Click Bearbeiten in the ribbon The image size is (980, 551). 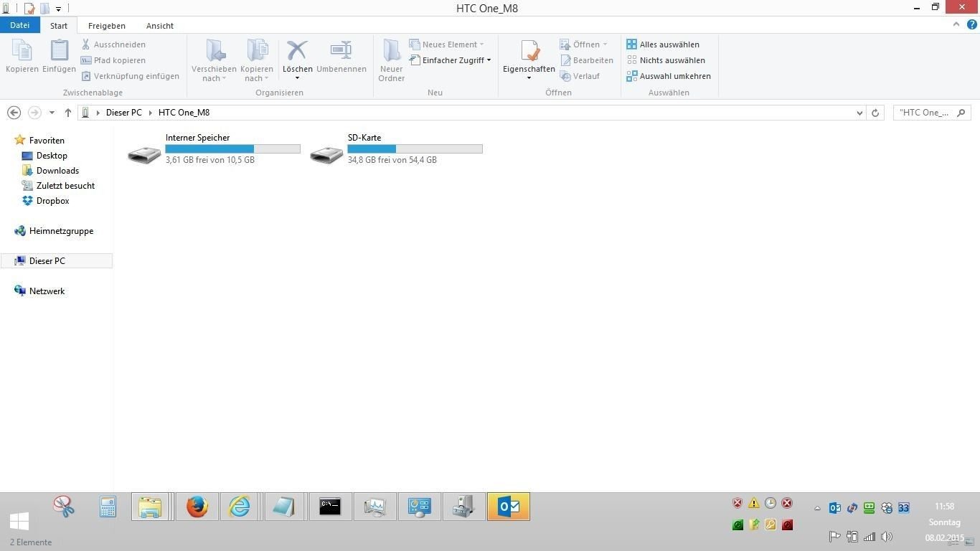586,60
